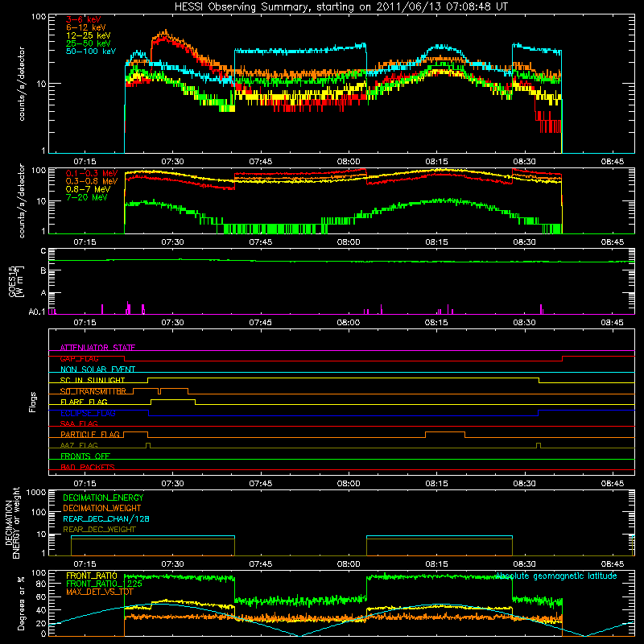Click the 07:30 tick label below GOES15 panel
Screen dimensions: 644x644
click(172, 323)
